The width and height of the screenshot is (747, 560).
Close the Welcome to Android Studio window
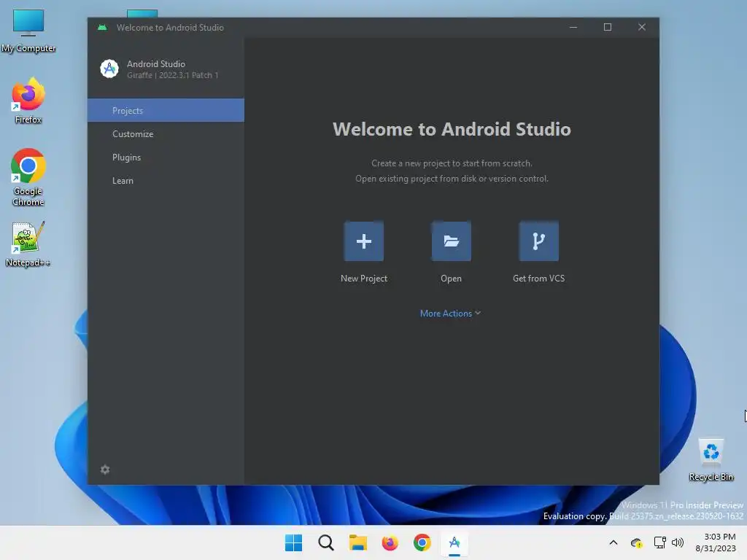click(x=642, y=27)
